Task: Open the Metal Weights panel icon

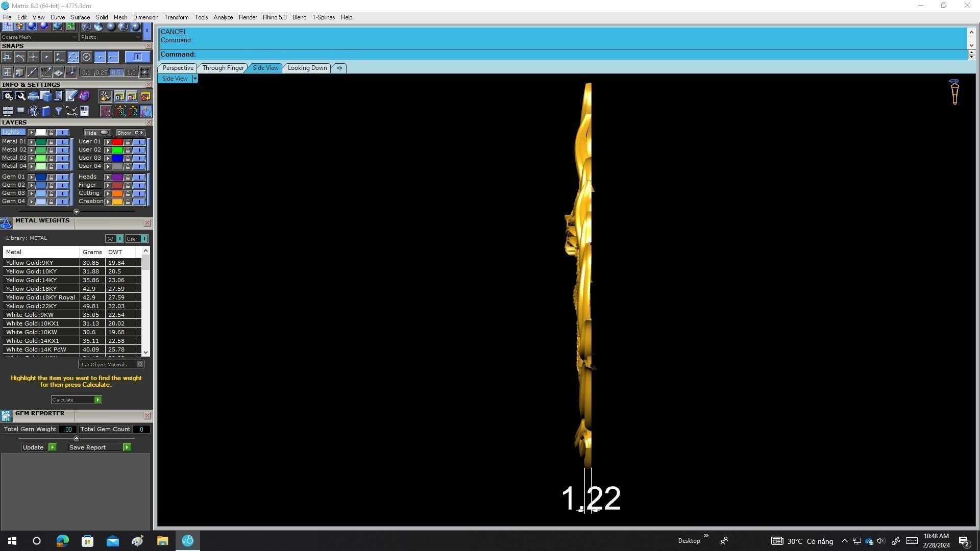Action: pos(6,223)
